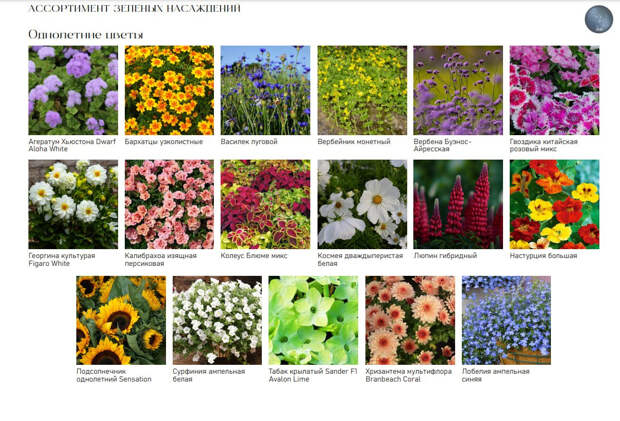Click the Однолетние цветы section heading
This screenshot has height=421, width=620.
click(86, 34)
